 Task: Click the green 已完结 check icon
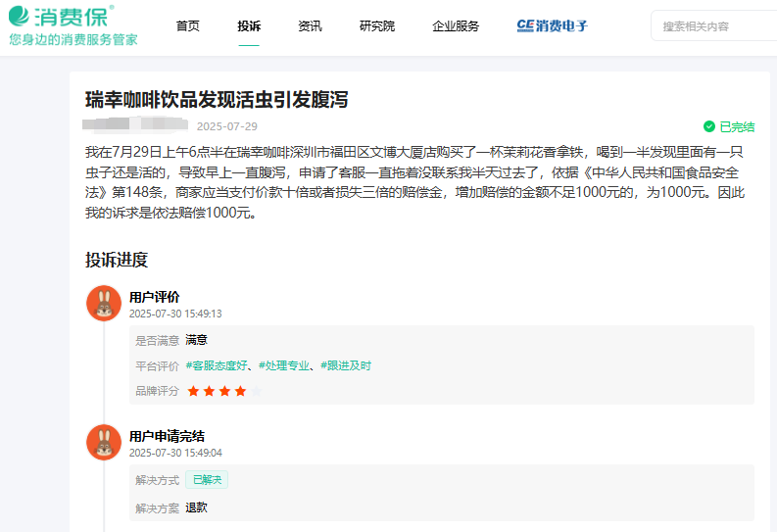[x=709, y=126]
